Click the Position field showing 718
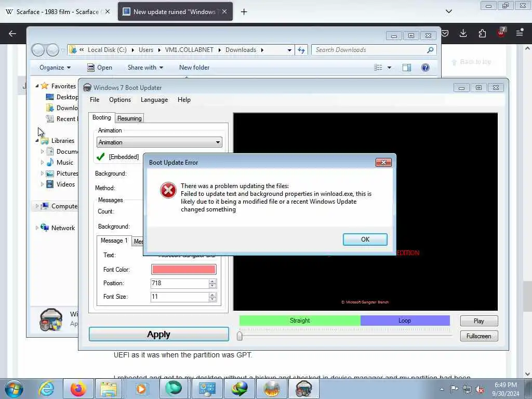 pos(180,283)
